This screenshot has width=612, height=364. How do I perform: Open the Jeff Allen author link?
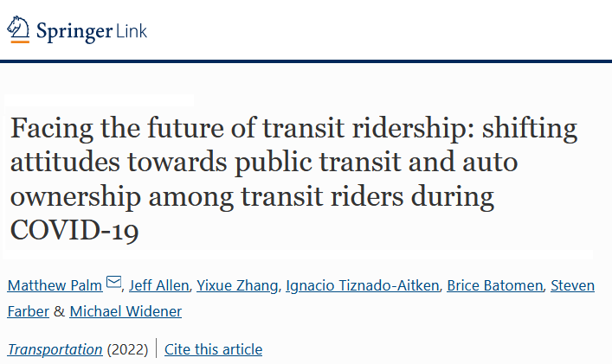click(159, 285)
